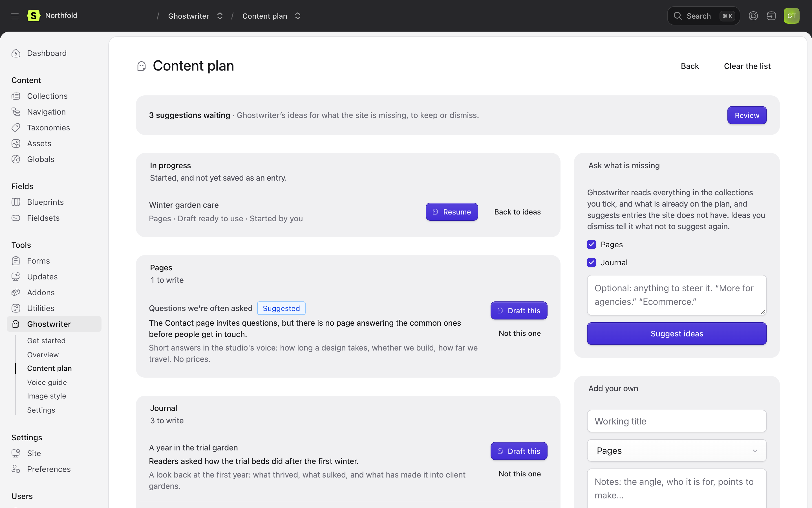Resume the Winter garden care draft
Screen dimensions: 812x508
(452, 212)
